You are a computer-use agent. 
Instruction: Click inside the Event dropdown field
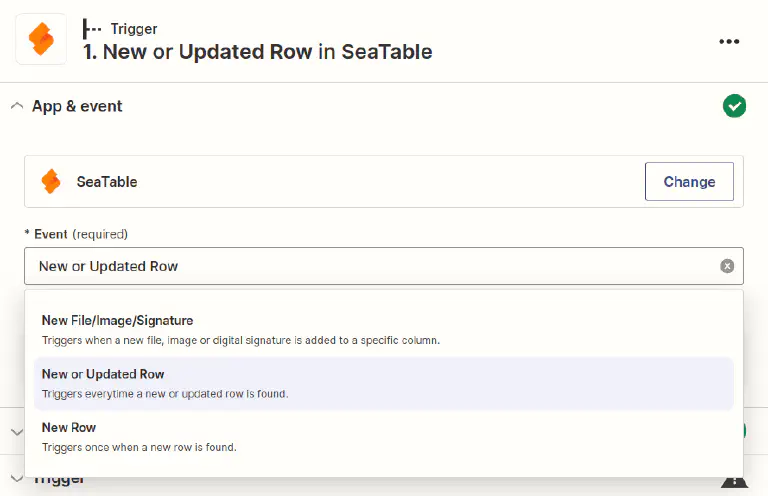370,266
